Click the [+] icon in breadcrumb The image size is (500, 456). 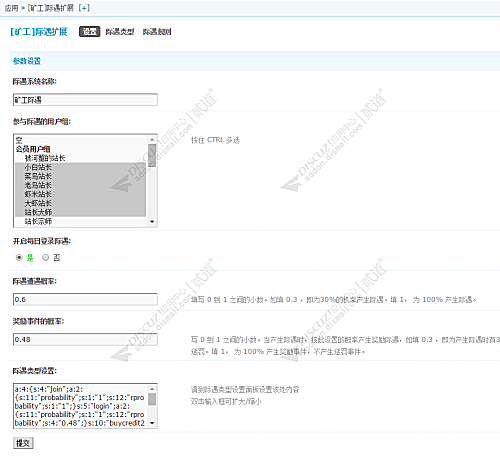pyautogui.click(x=84, y=8)
